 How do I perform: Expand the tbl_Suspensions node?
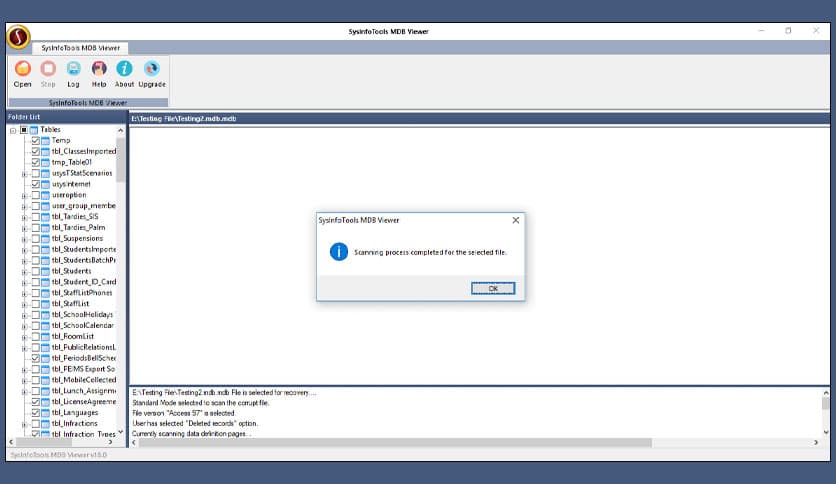24,239
